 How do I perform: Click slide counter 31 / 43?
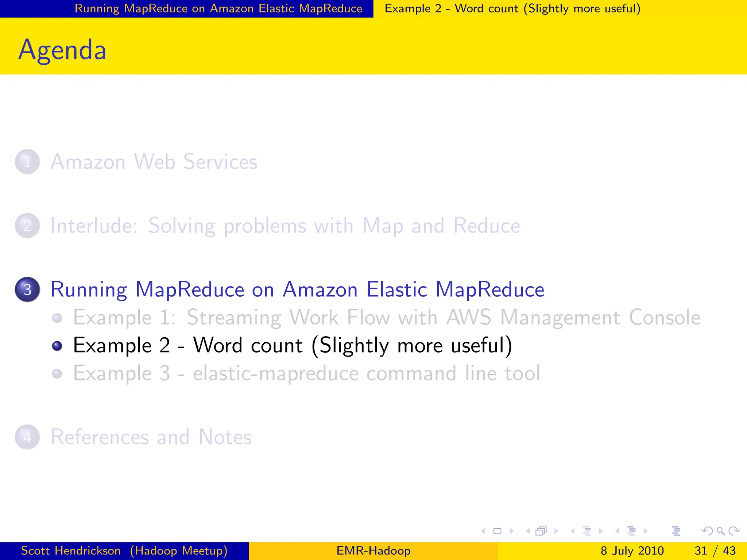(x=715, y=551)
